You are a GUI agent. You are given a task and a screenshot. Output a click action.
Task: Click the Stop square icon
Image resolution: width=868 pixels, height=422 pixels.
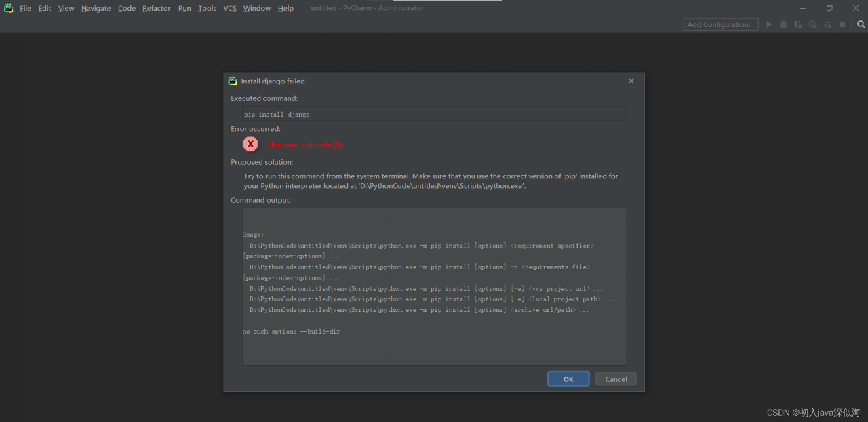[x=842, y=24]
